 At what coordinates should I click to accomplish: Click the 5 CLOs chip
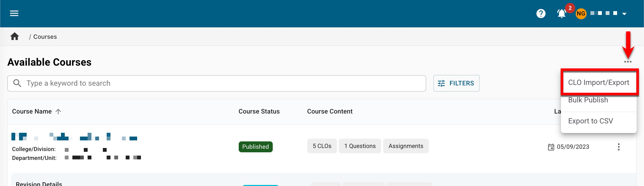tap(322, 146)
